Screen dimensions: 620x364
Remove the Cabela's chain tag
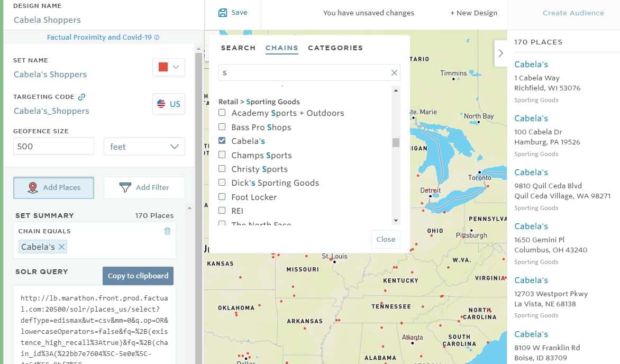(61, 247)
